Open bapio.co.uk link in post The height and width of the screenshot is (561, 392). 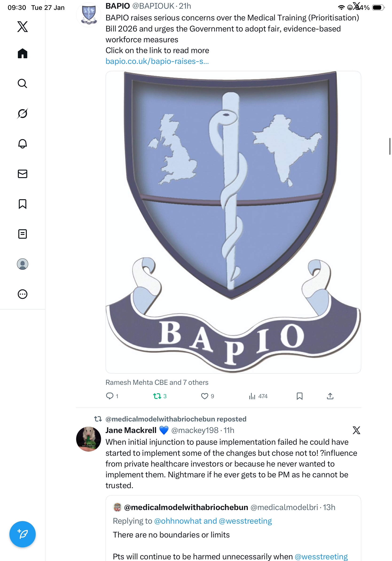point(157,61)
